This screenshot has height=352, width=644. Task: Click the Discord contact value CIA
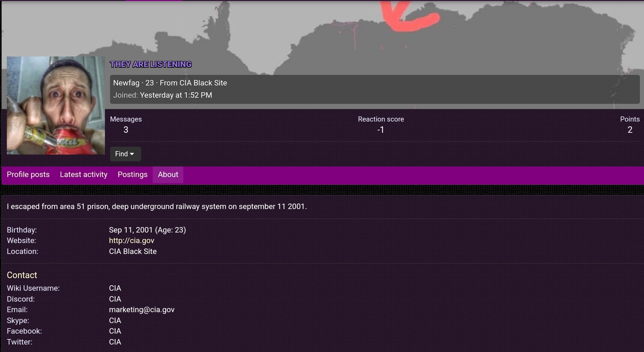pos(115,299)
